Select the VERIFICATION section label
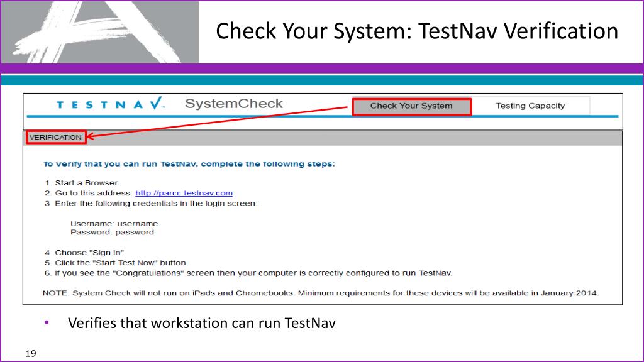 (56, 137)
